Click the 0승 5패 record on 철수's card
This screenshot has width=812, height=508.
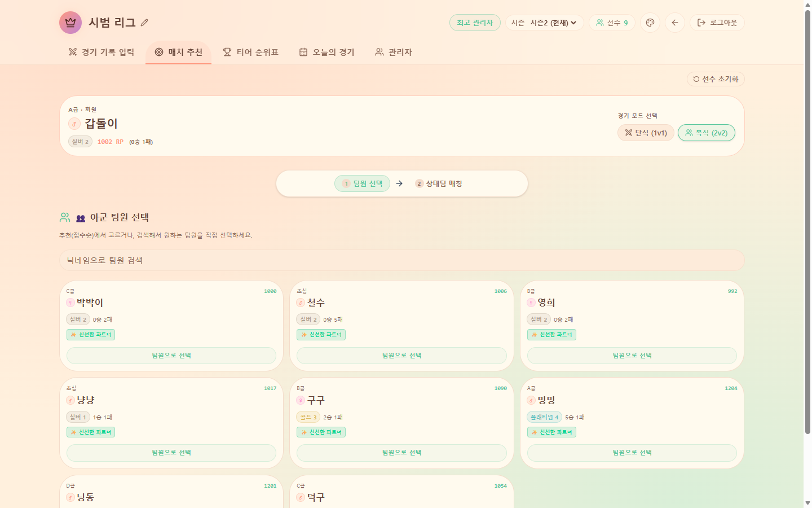point(333,319)
